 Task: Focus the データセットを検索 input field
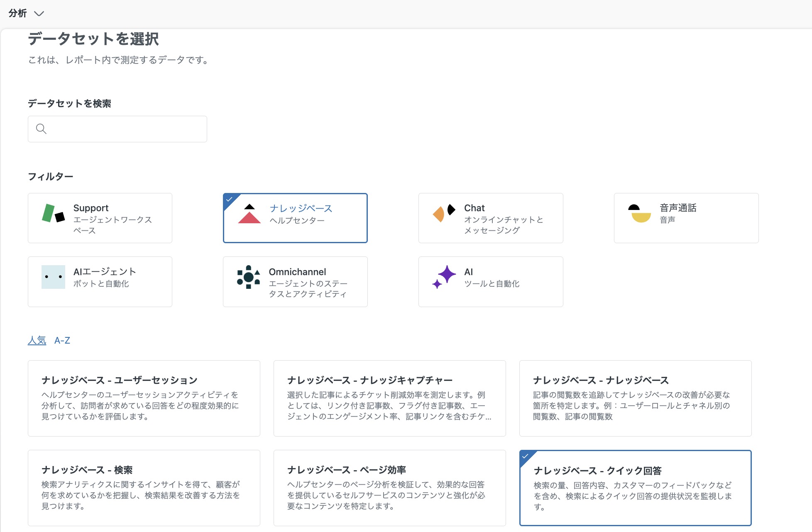click(x=117, y=129)
